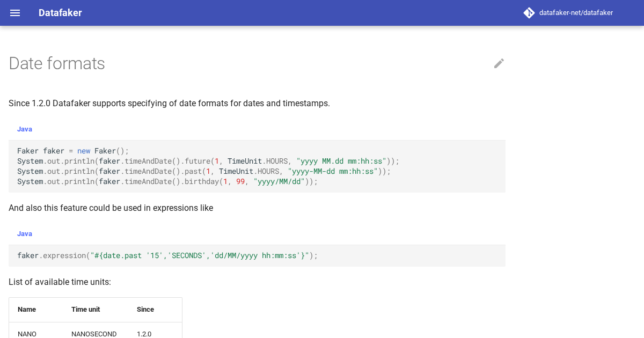Click the 'List of available time units' text

tap(60, 282)
